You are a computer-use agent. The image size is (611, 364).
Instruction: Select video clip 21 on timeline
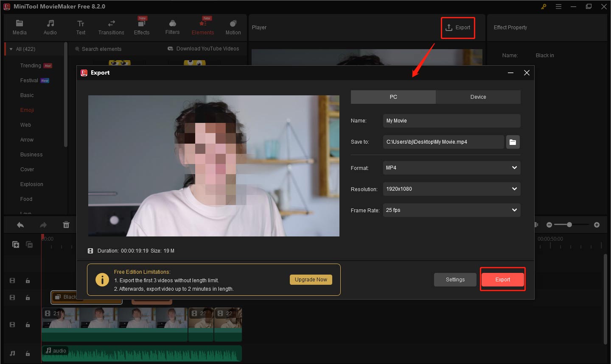coord(115,325)
